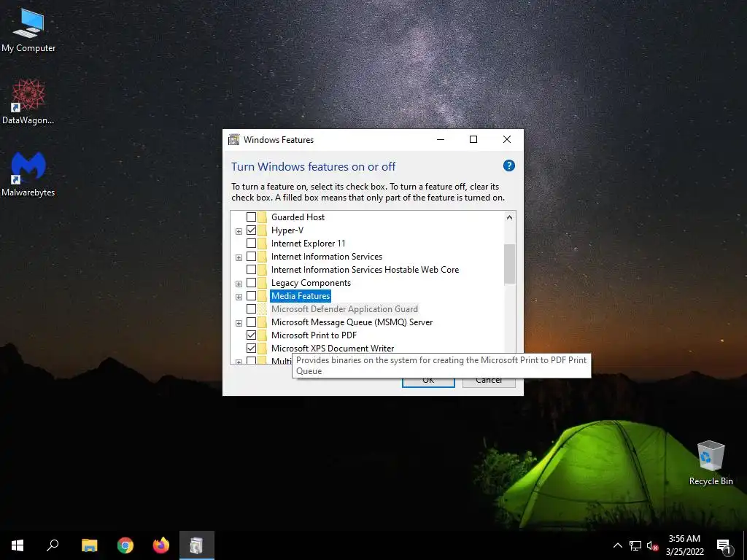Click the Legacy Components label
747x560 pixels.
click(311, 283)
